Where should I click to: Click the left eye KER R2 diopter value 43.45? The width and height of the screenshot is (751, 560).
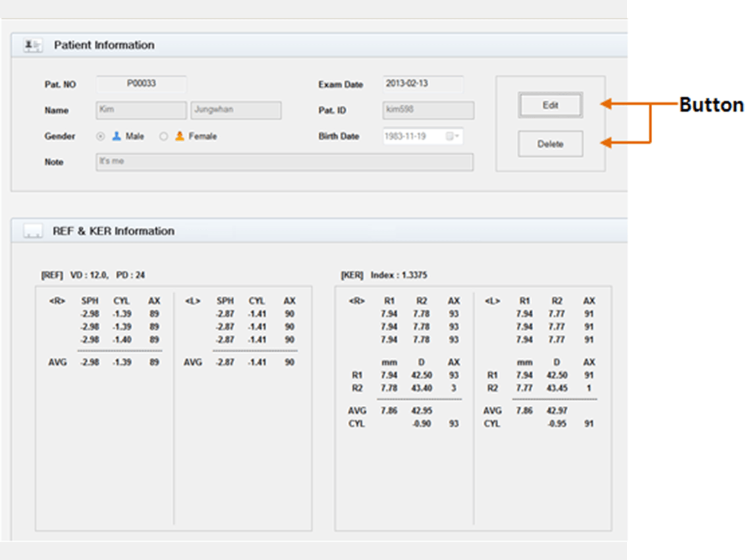[x=557, y=388]
